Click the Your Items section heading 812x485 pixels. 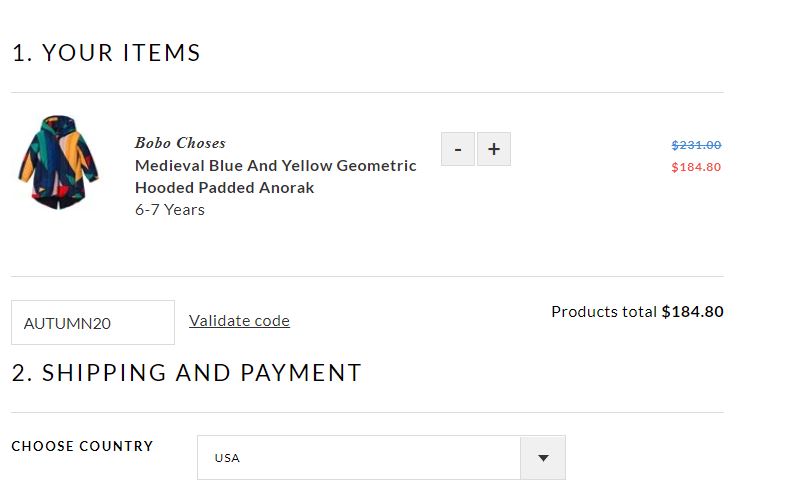[x=106, y=53]
